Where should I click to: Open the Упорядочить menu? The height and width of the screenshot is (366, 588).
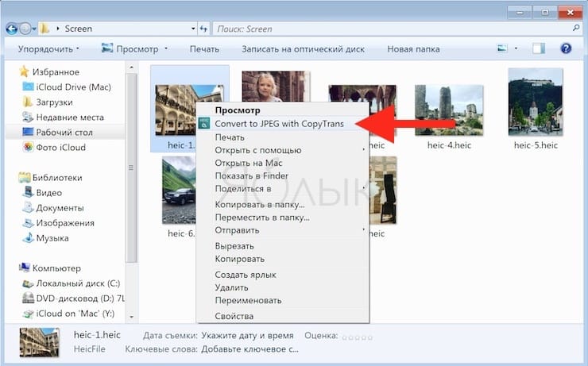(x=48, y=49)
